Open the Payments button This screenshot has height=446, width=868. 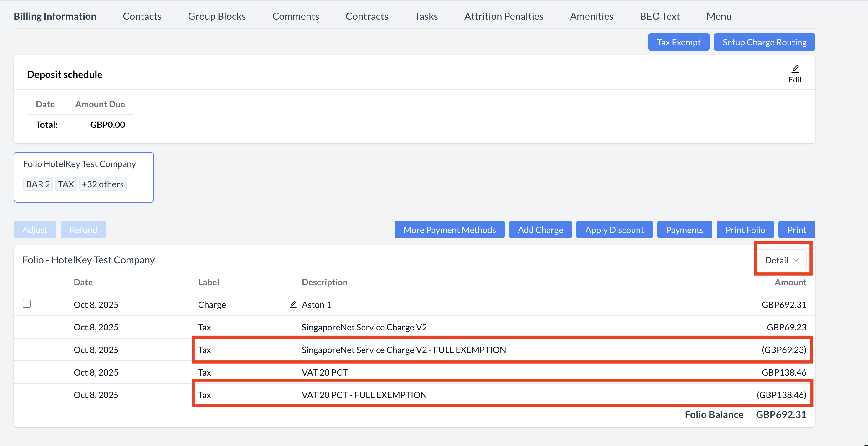coord(685,230)
